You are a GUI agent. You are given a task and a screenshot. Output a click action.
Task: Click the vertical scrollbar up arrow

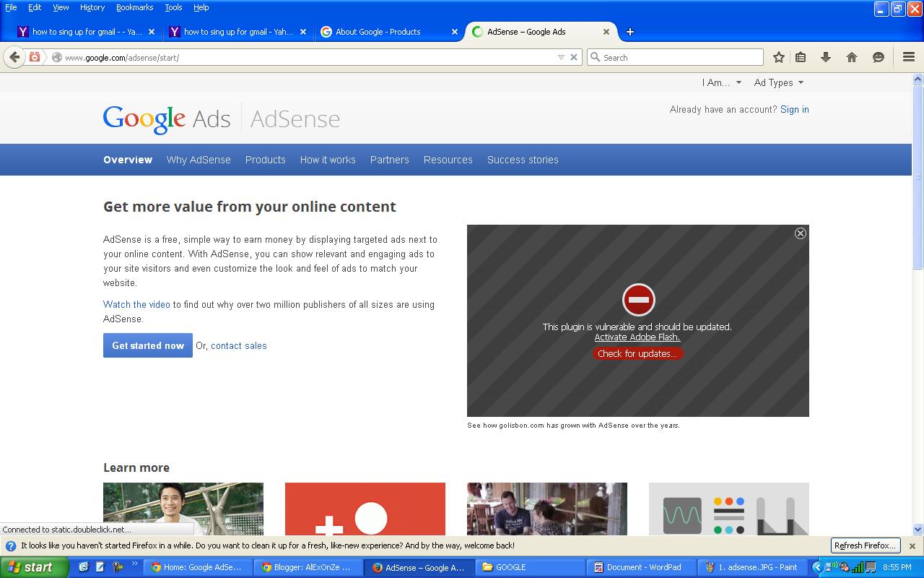[918, 79]
